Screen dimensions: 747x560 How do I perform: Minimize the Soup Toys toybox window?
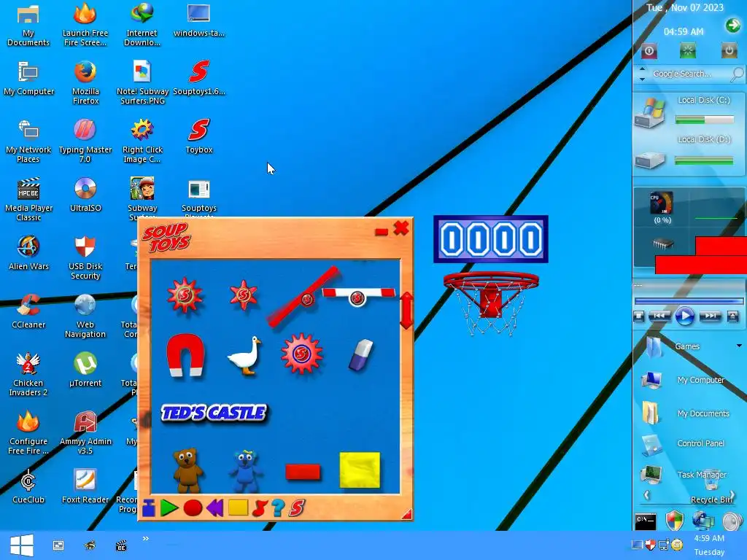(x=381, y=232)
